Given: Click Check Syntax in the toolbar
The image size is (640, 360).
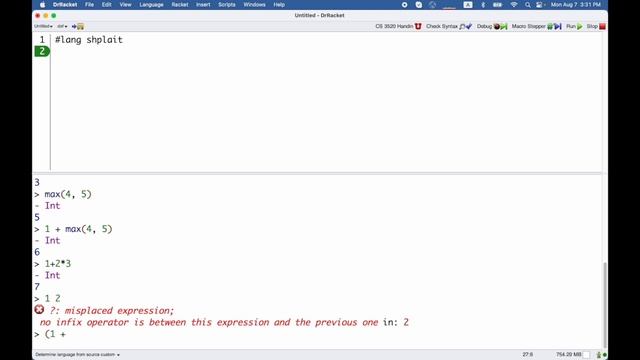Looking at the screenshot, I should coord(449,26).
